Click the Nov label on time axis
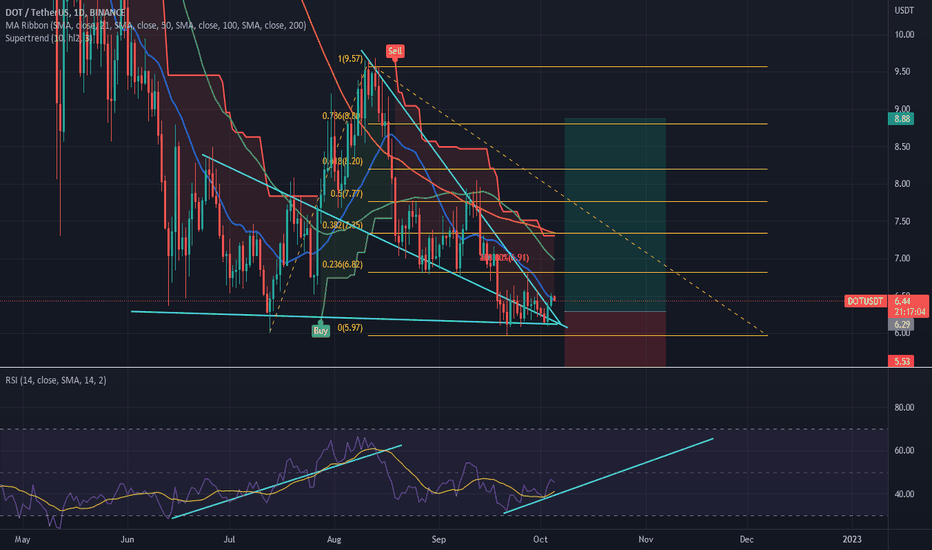 point(646,539)
